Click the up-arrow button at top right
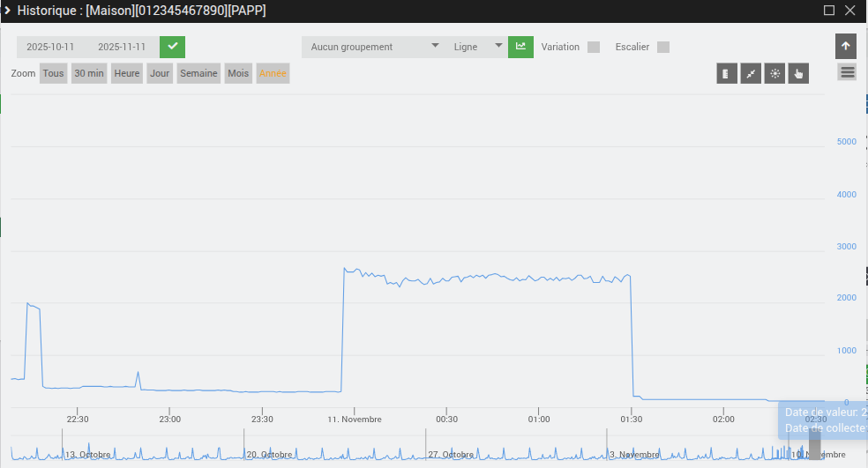The height and width of the screenshot is (468, 868). (x=845, y=47)
